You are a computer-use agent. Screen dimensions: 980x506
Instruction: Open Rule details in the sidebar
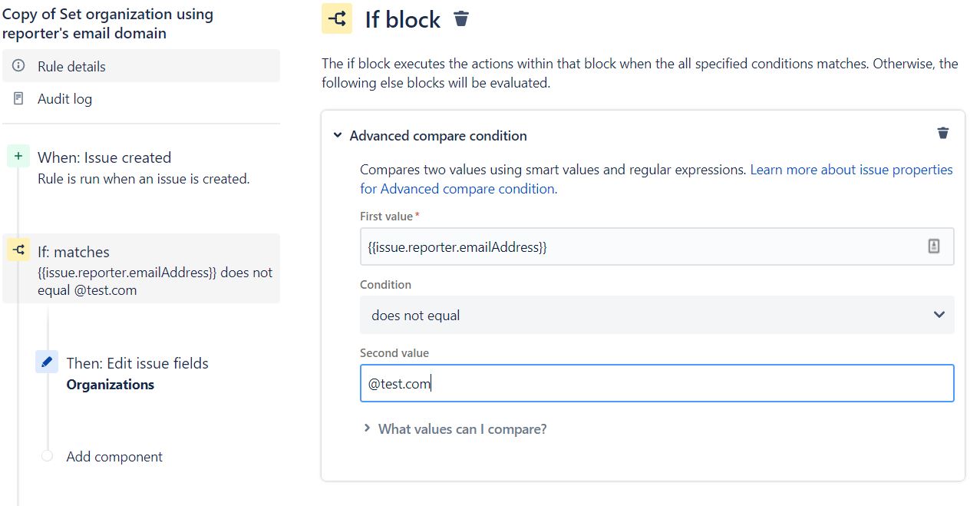coord(141,66)
